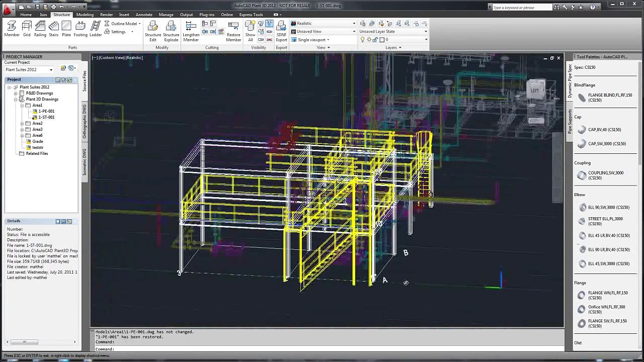The height and width of the screenshot is (362, 644).
Task: Click the LEFT face of the ViewCube
Action: 534,90
